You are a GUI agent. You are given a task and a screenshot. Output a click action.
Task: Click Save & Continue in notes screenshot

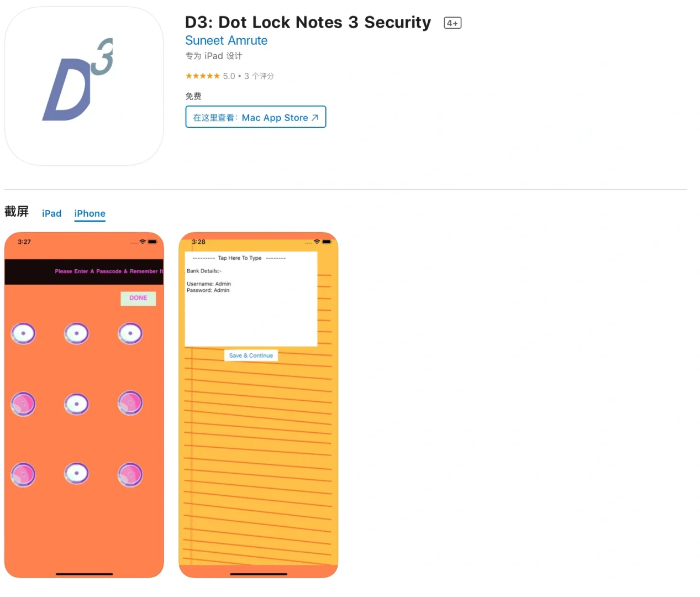pos(251,355)
